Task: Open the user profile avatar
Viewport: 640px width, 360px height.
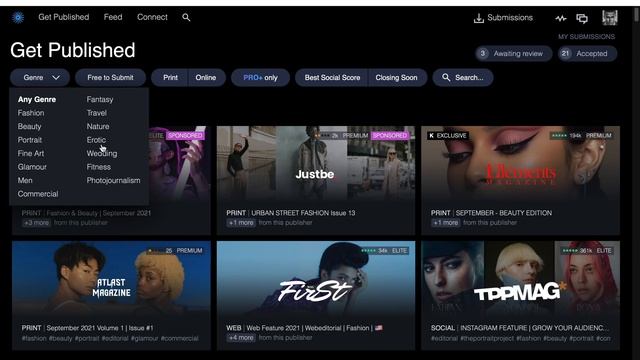Action: pyautogui.click(x=610, y=18)
